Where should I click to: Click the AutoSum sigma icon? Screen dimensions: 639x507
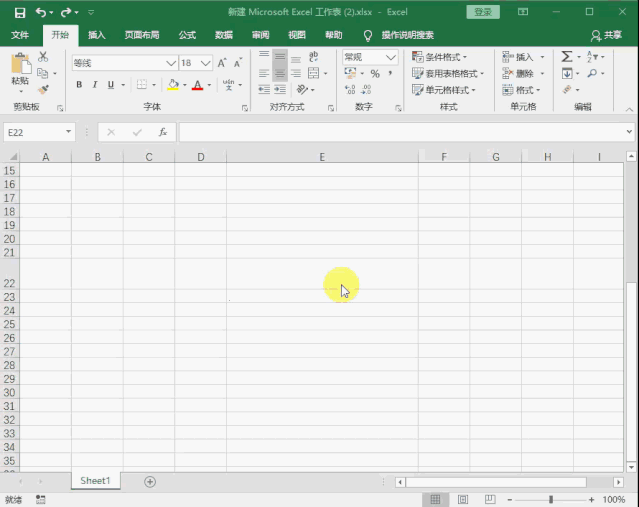[x=567, y=57]
